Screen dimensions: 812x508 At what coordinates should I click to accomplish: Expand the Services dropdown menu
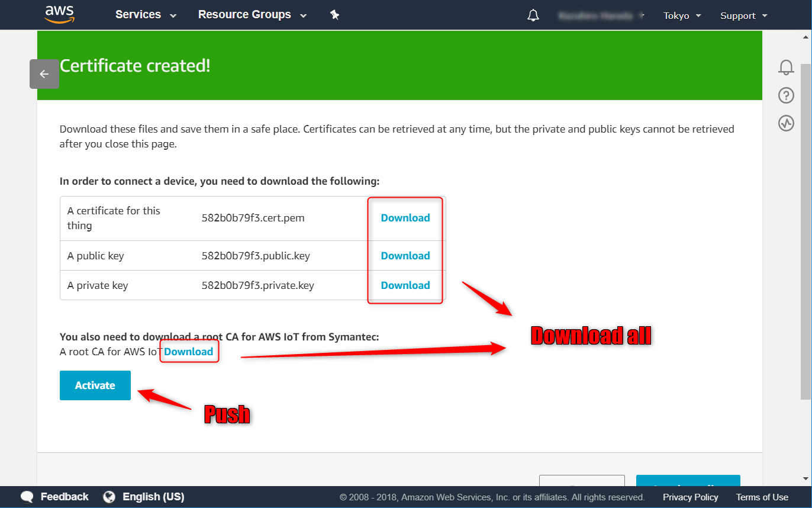coord(146,15)
